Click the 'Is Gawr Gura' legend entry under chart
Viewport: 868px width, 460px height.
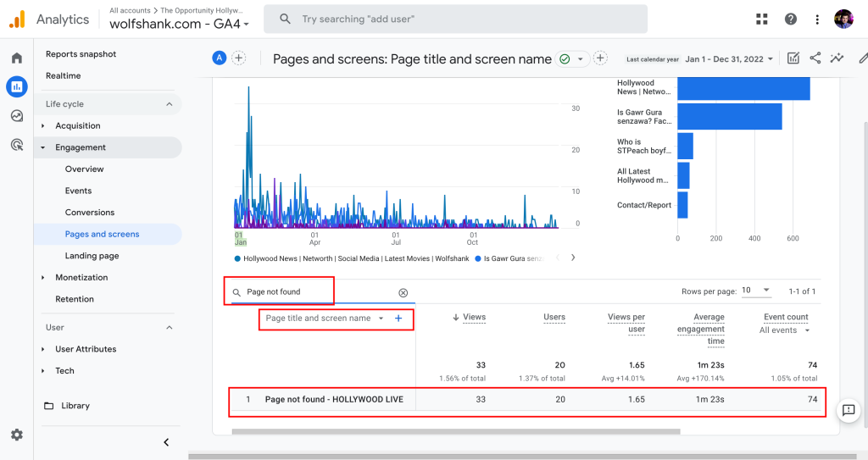(509, 258)
